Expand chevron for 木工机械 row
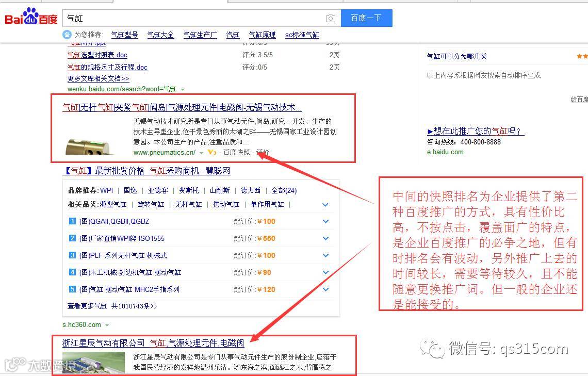Image resolution: width=588 pixels, height=376 pixels. point(325,272)
